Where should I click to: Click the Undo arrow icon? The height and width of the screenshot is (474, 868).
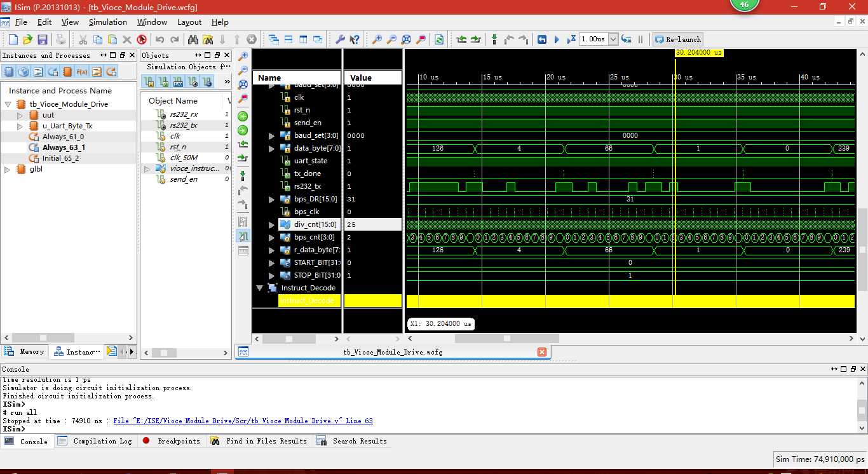pos(159,39)
